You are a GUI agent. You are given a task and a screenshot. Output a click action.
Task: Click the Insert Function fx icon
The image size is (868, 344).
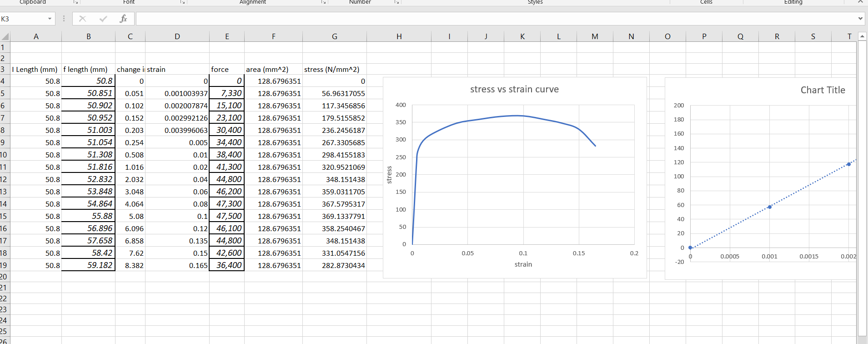coord(123,19)
